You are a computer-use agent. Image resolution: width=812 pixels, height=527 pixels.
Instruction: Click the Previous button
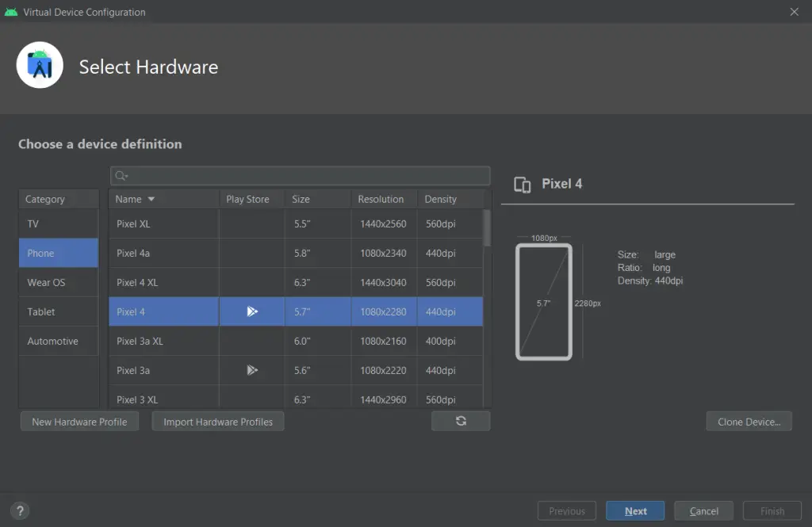[x=567, y=511]
